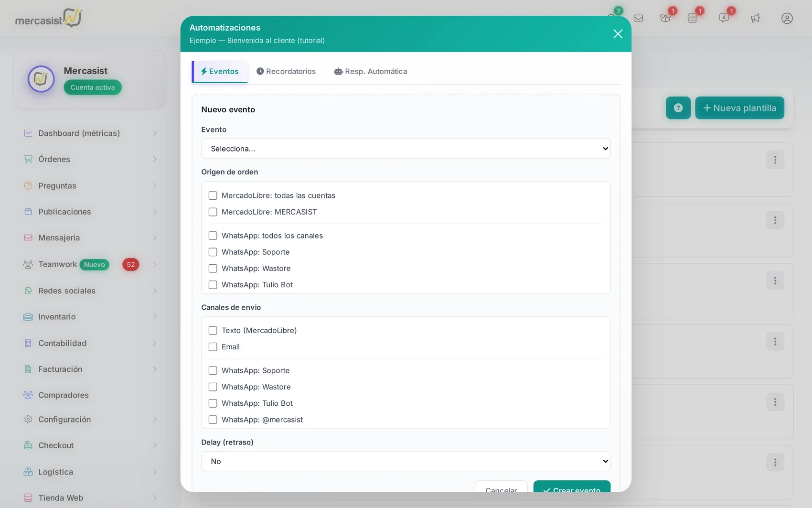Check WhatsApp: Tulio Bot under Origen de orden
Viewport: 812px width, 508px height.
pyautogui.click(x=213, y=285)
